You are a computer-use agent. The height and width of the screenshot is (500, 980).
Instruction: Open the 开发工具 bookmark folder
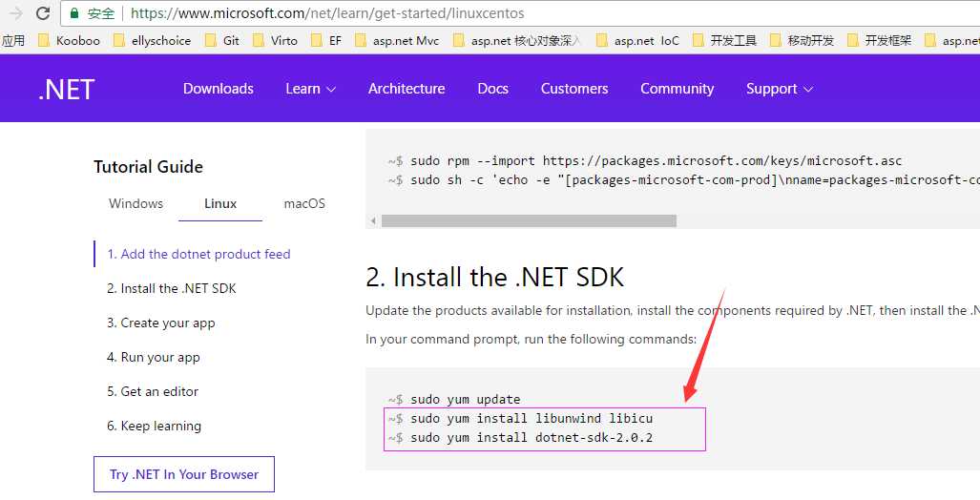[724, 41]
